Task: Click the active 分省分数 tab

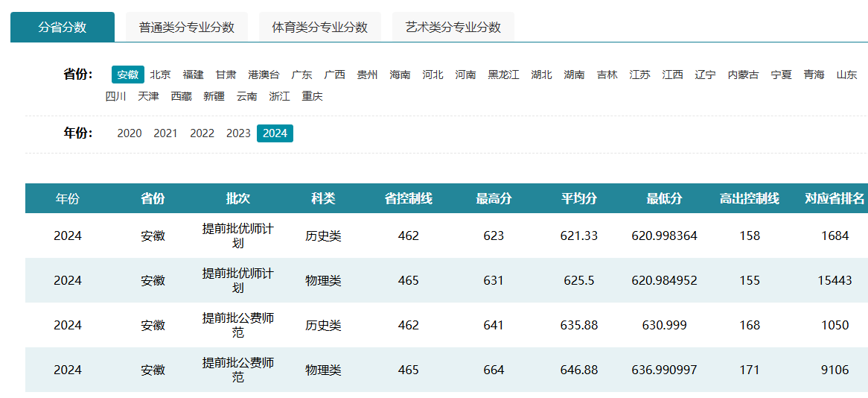Action: coord(63,28)
